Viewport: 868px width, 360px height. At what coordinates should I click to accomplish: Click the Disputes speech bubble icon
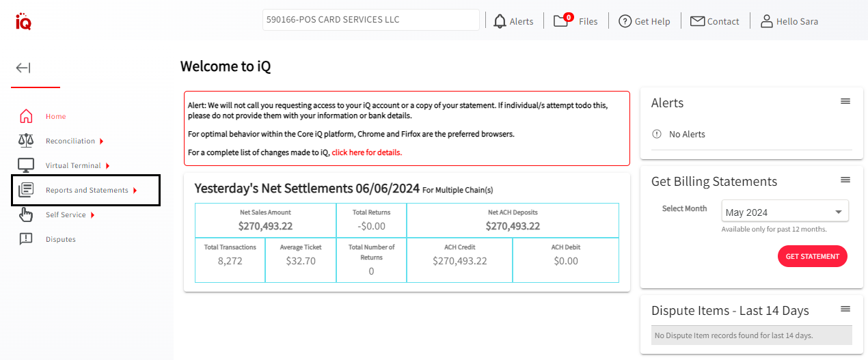pyautogui.click(x=26, y=239)
